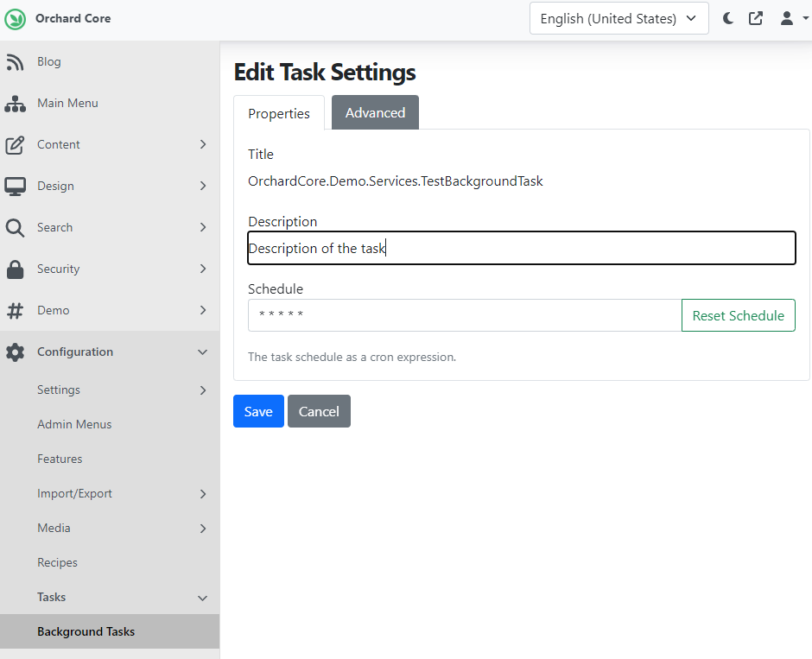
Task: Toggle dark mode with the moon icon
Action: tap(728, 19)
